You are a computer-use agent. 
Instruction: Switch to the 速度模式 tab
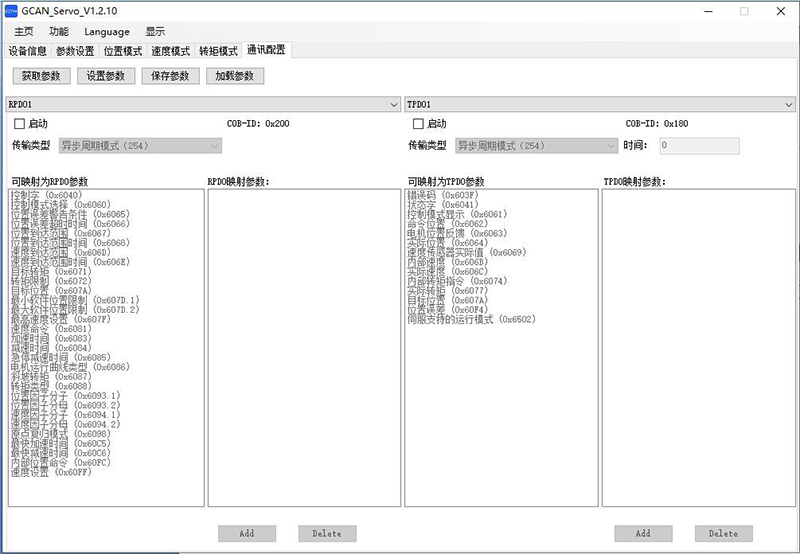(x=170, y=51)
